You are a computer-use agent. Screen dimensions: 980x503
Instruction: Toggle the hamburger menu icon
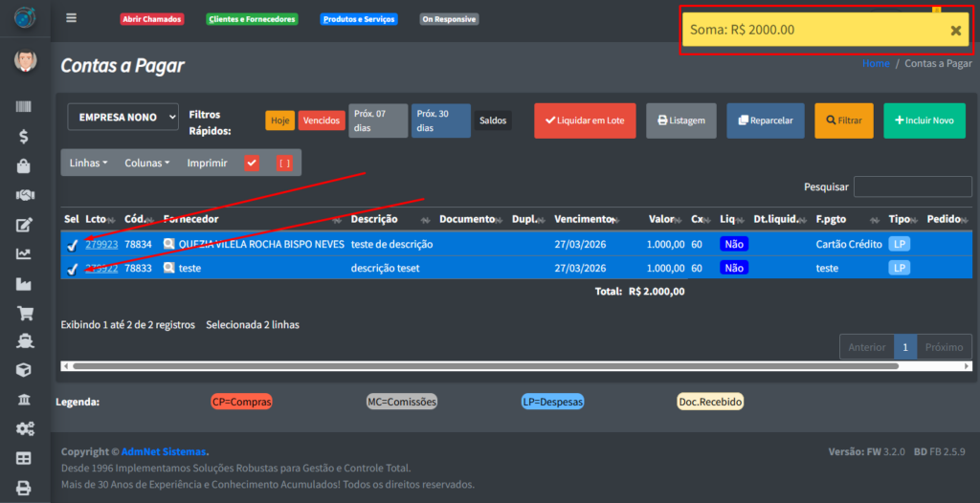pyautogui.click(x=72, y=18)
